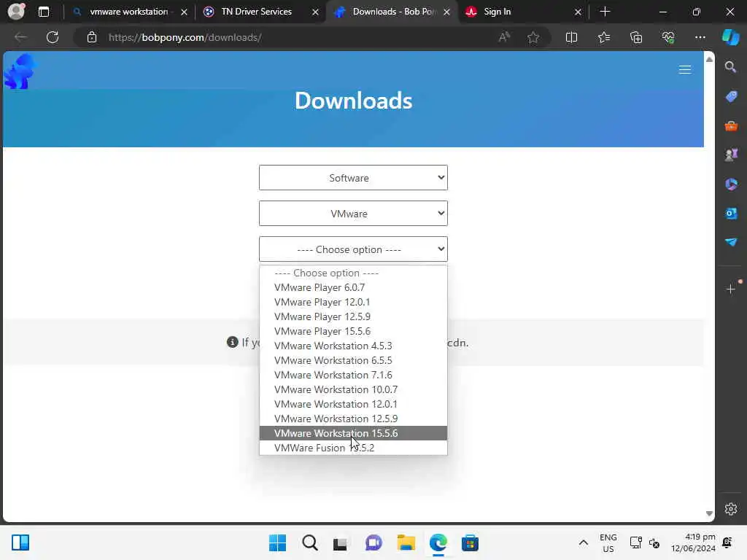Open Browser essentials heart icon

click(x=668, y=37)
